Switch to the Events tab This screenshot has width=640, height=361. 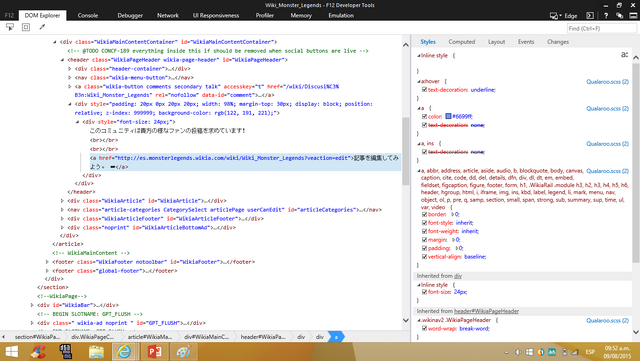[x=526, y=42]
